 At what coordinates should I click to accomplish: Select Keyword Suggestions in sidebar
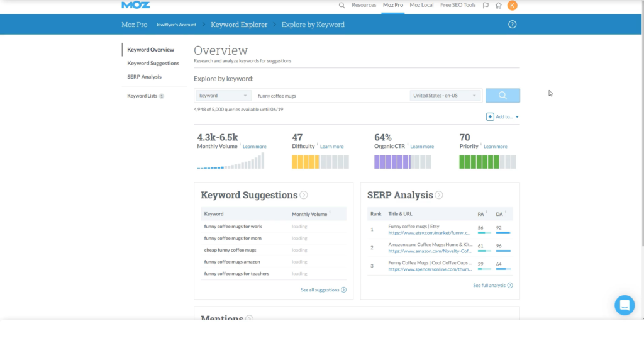(x=153, y=64)
